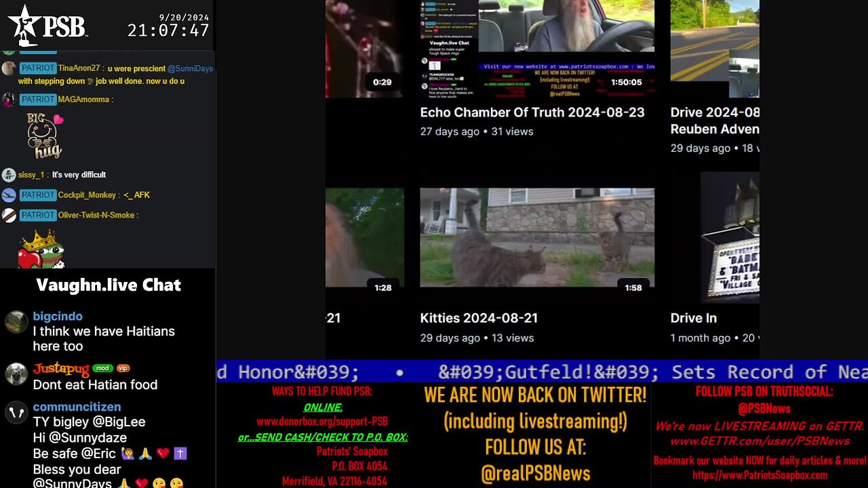Click '27 days ago • 31 views' text
Image resolution: width=868 pixels, height=488 pixels.
(477, 131)
